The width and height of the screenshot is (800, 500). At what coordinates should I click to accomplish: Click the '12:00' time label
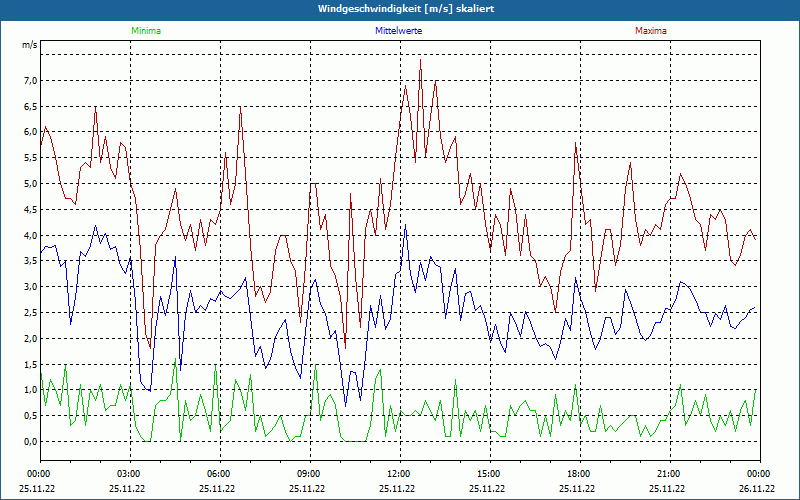point(397,474)
